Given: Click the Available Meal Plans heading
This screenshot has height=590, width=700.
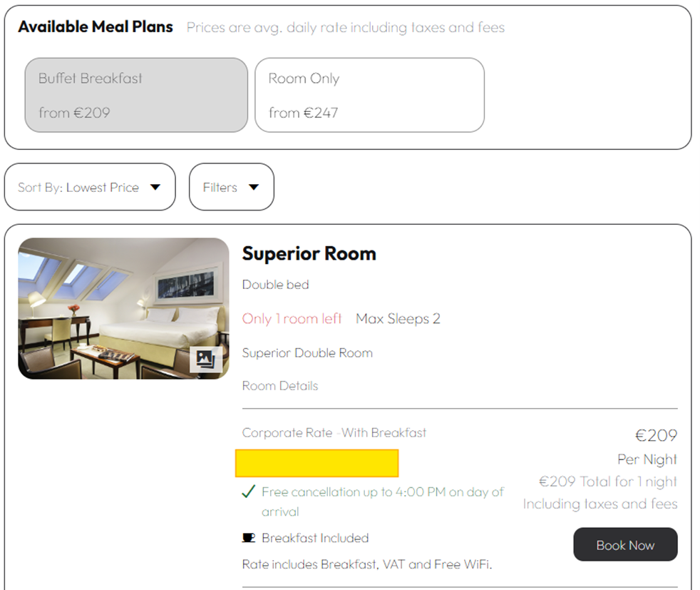Looking at the screenshot, I should coord(96,27).
